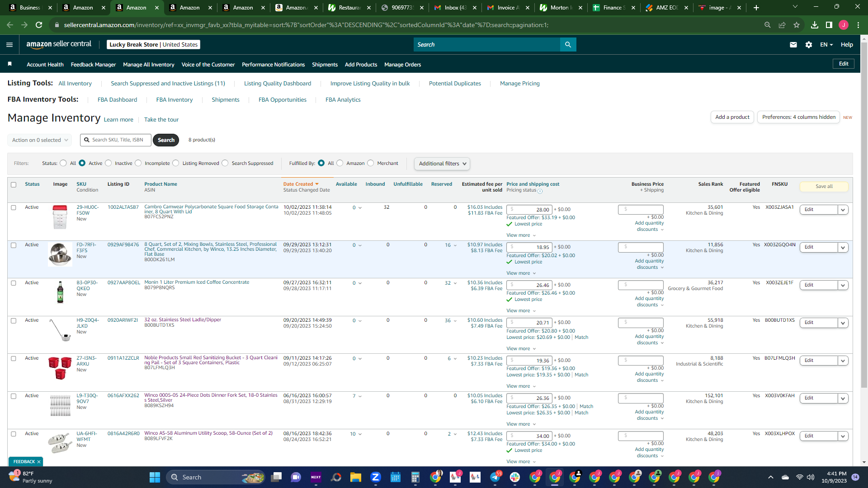Open a new browser tab with plus icon
868x488 pixels.
(756, 8)
